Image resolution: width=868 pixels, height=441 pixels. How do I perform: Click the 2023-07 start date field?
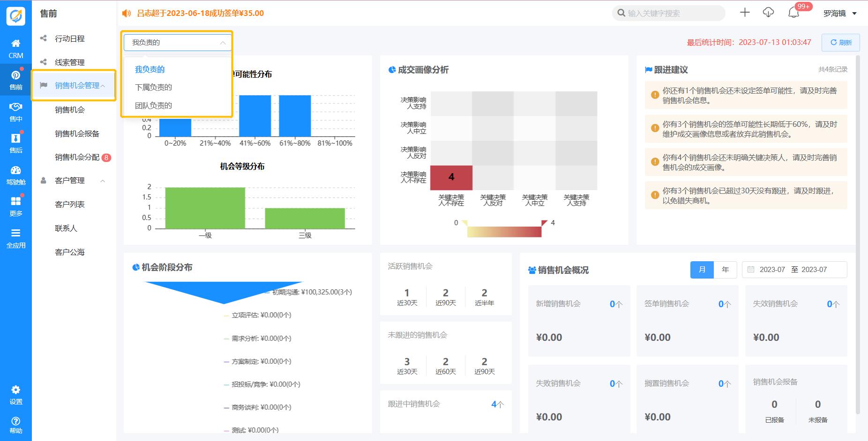772,270
